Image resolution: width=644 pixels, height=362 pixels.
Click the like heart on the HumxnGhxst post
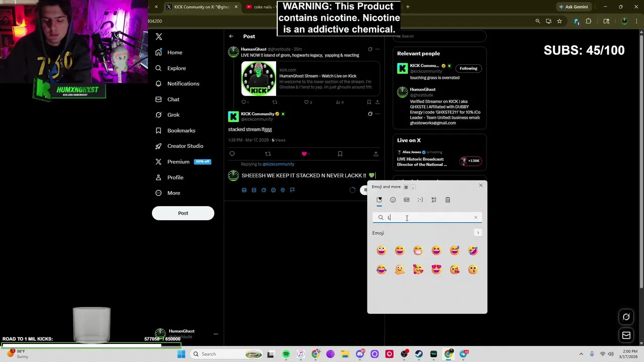tap(306, 102)
